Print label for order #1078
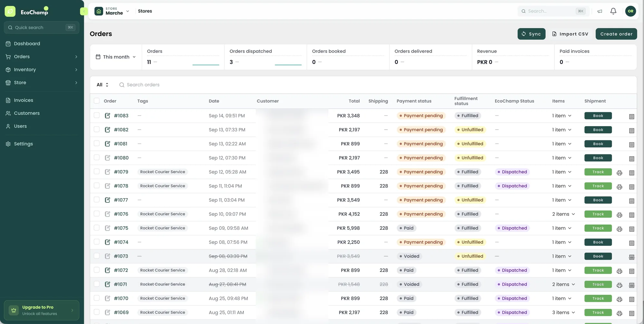This screenshot has height=324, width=644. point(619,187)
